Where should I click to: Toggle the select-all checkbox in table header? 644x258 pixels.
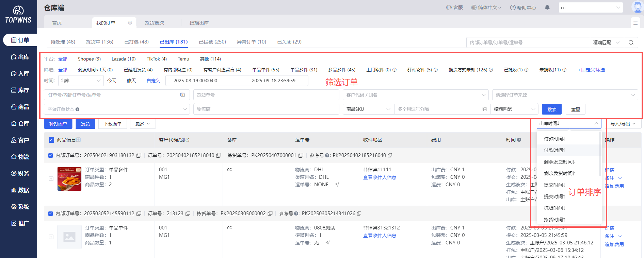[51, 140]
